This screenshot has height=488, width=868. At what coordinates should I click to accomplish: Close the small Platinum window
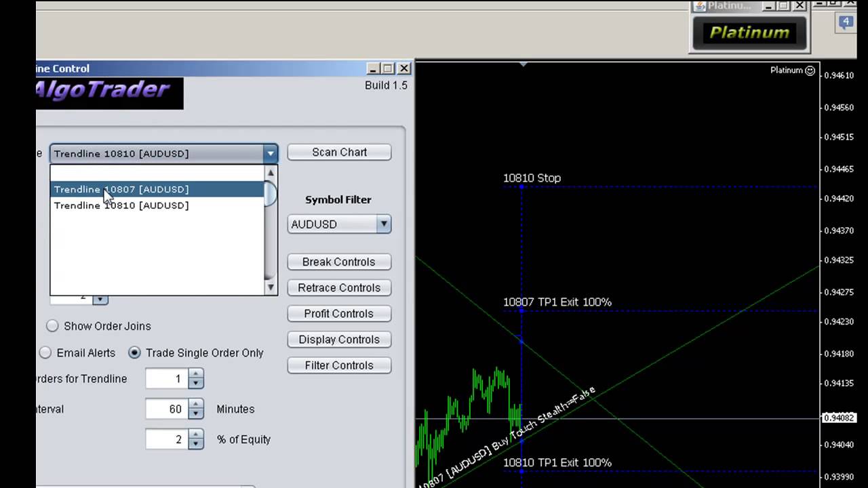[800, 6]
